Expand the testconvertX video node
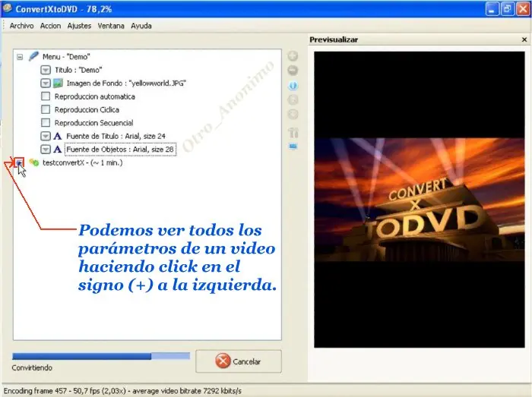 (20, 162)
